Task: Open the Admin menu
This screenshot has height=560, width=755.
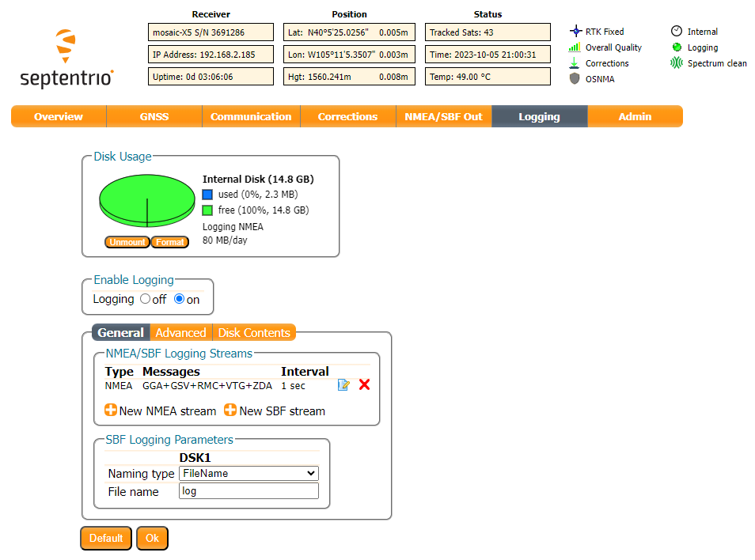Action: (x=635, y=116)
